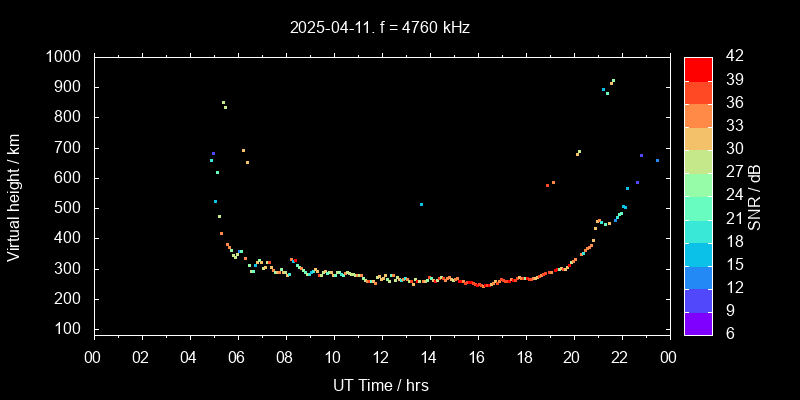Image resolution: width=800 pixels, height=400 pixels.
Task: Click the 'UT Time / hrs' axis label
Action: (380, 385)
